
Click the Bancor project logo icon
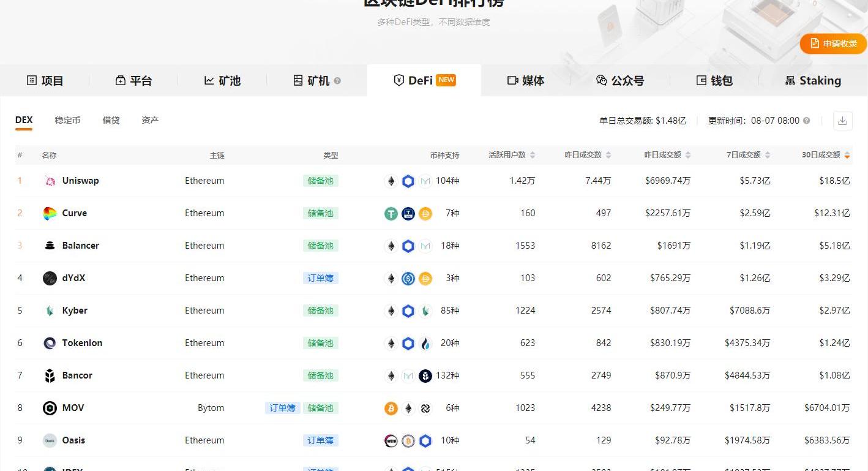click(50, 375)
